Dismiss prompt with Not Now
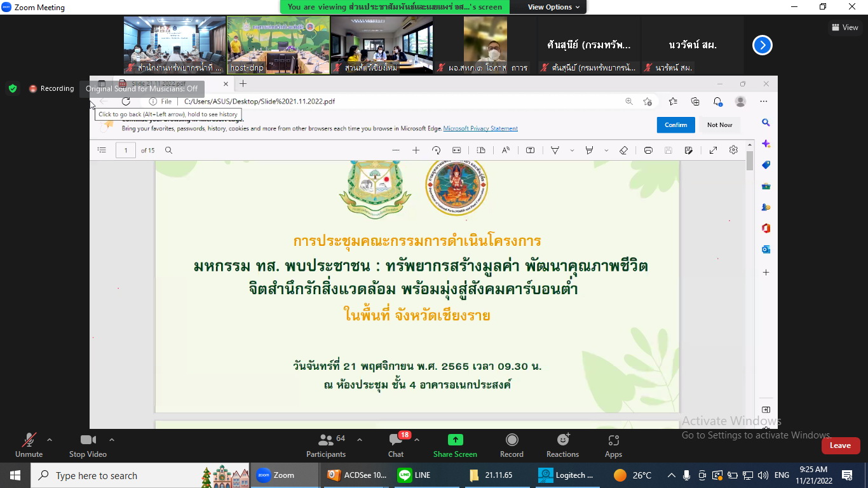The height and width of the screenshot is (488, 868). [x=719, y=125]
